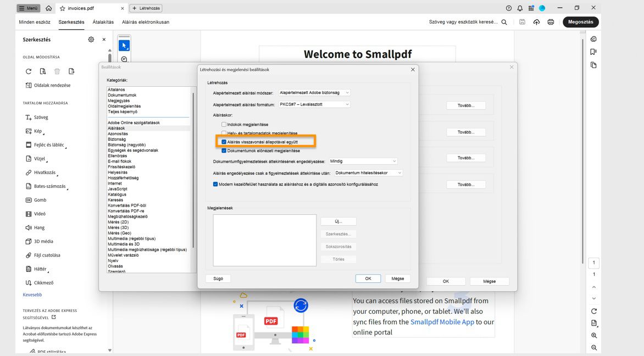Uncheck Dokumentumok előnézeti megjelenítése

[x=224, y=151]
